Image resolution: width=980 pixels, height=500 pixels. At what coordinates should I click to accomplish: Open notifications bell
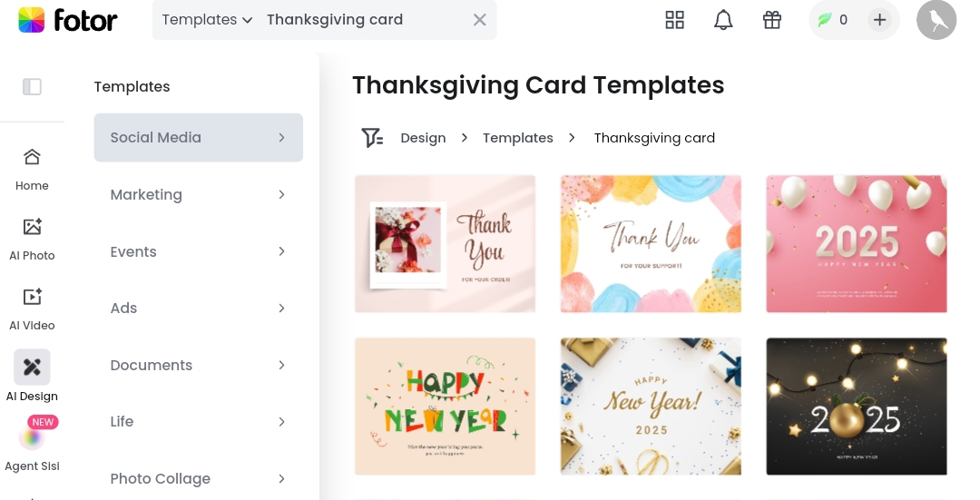click(x=723, y=20)
